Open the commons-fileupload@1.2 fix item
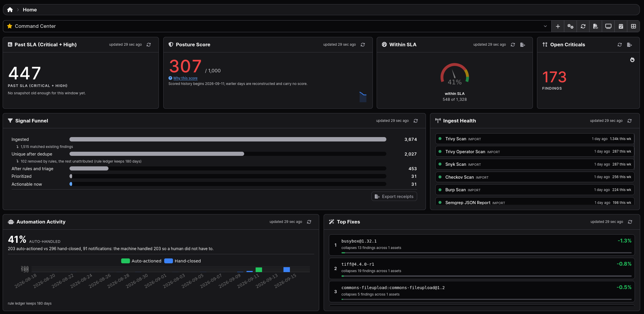The height and width of the screenshot is (314, 644). click(x=482, y=292)
